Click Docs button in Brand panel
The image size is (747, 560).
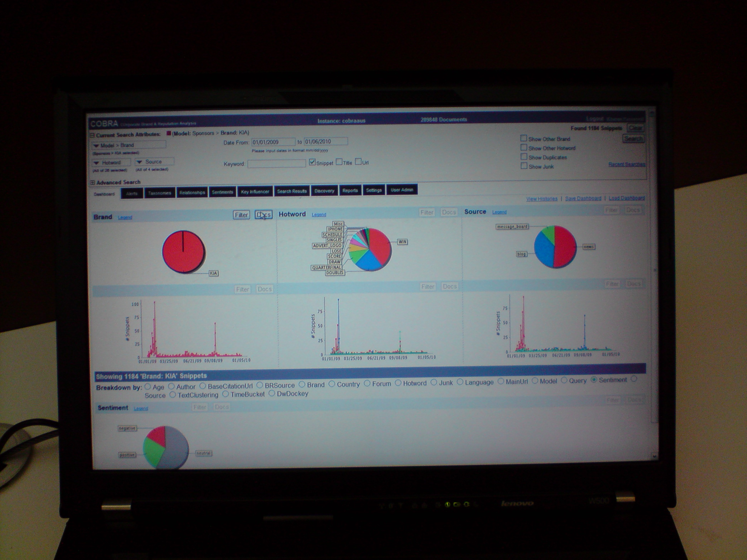pyautogui.click(x=263, y=215)
